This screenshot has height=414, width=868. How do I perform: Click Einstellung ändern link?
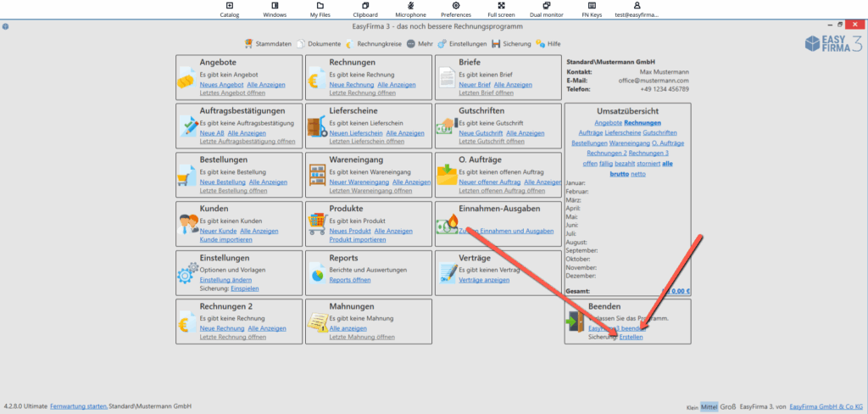click(x=225, y=280)
